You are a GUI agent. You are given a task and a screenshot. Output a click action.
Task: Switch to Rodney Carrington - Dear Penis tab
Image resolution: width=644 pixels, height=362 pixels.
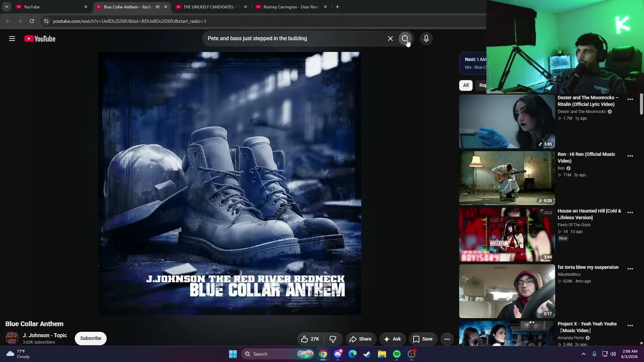point(291,7)
